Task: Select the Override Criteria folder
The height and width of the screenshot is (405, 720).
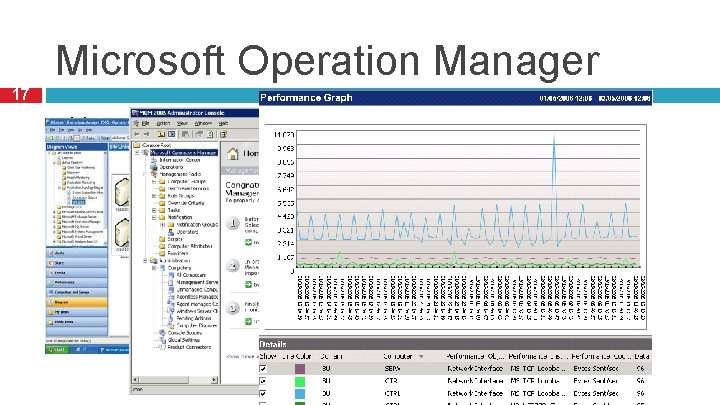Action: 186,203
